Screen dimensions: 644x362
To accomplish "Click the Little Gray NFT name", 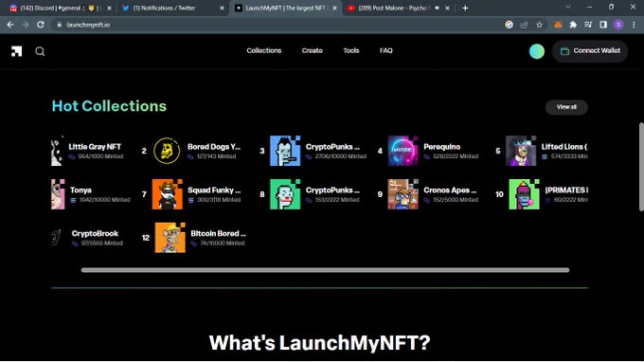I will click(x=95, y=147).
